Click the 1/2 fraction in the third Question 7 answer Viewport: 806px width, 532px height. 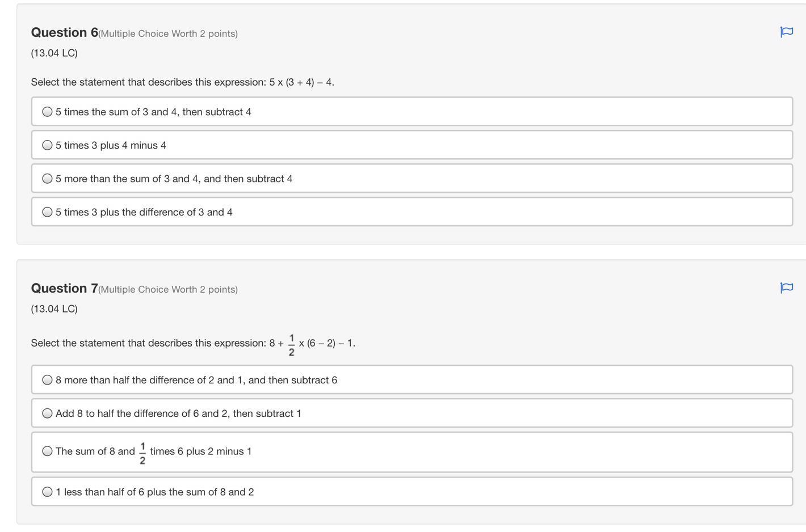tap(142, 453)
